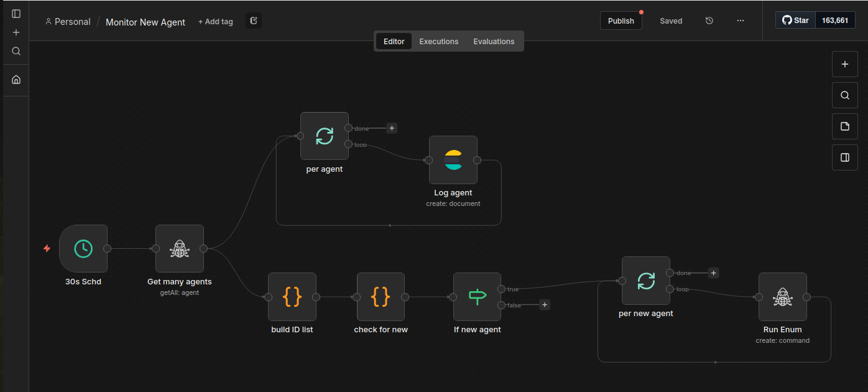Select the Get many agents node
Image resolution: width=868 pixels, height=392 pixels.
(x=180, y=248)
